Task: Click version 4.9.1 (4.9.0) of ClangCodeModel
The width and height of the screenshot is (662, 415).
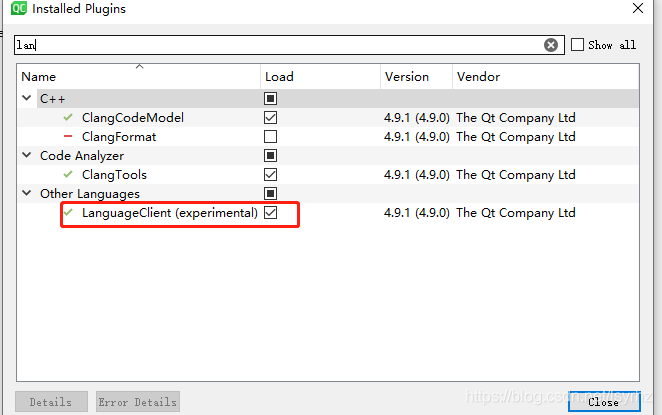Action: coord(416,118)
